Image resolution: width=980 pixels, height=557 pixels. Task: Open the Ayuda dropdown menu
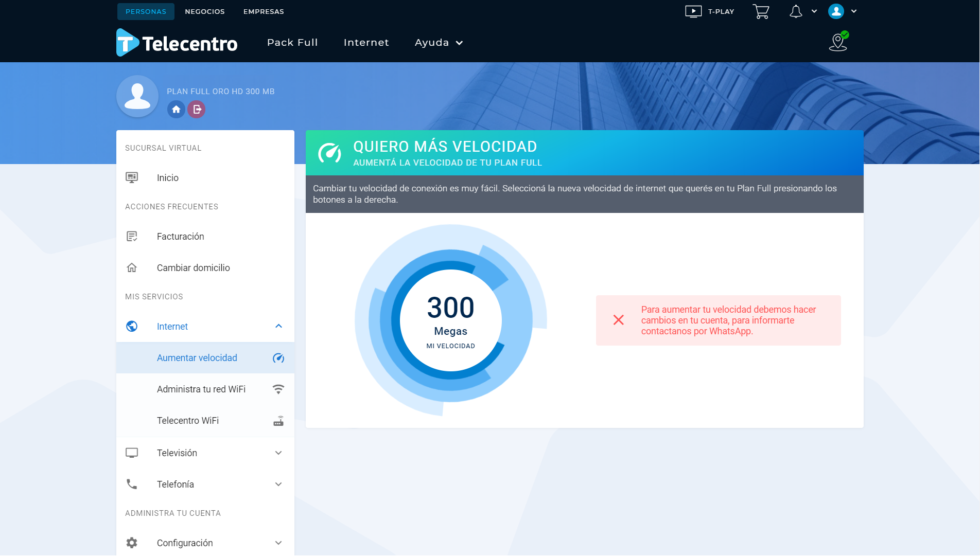[439, 43]
